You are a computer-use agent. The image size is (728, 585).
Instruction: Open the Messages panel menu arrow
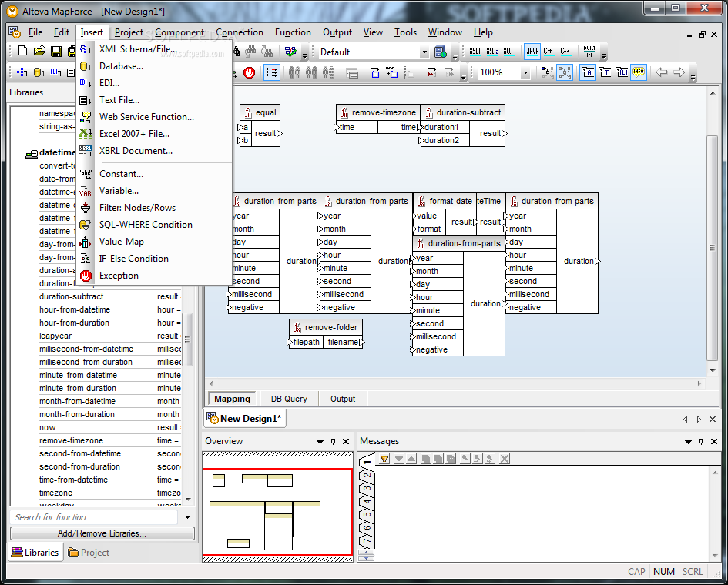688,442
